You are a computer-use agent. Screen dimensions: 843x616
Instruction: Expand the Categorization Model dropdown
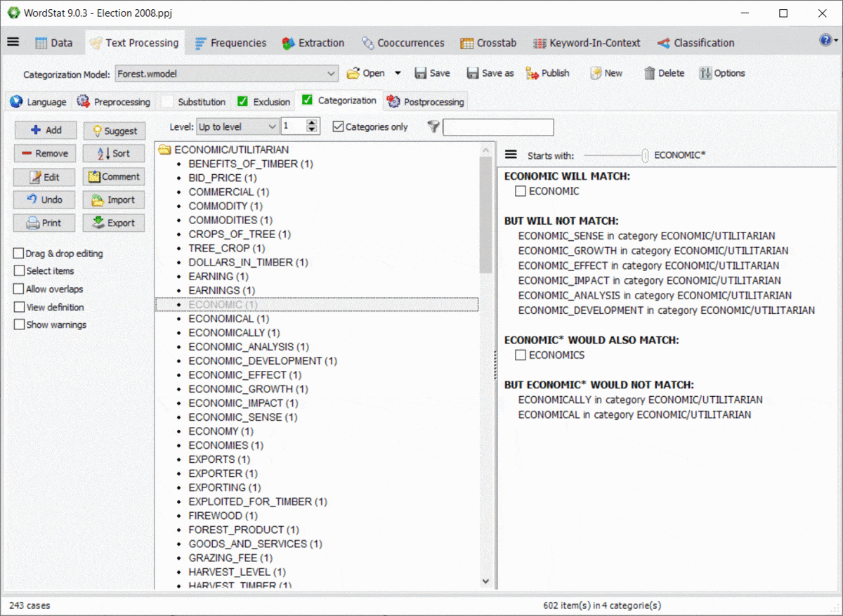332,73
